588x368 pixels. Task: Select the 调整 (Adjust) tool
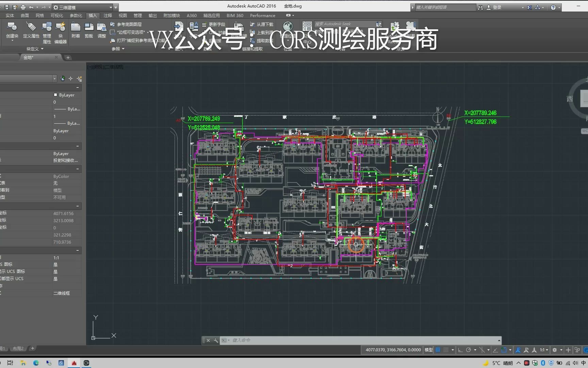point(102,30)
